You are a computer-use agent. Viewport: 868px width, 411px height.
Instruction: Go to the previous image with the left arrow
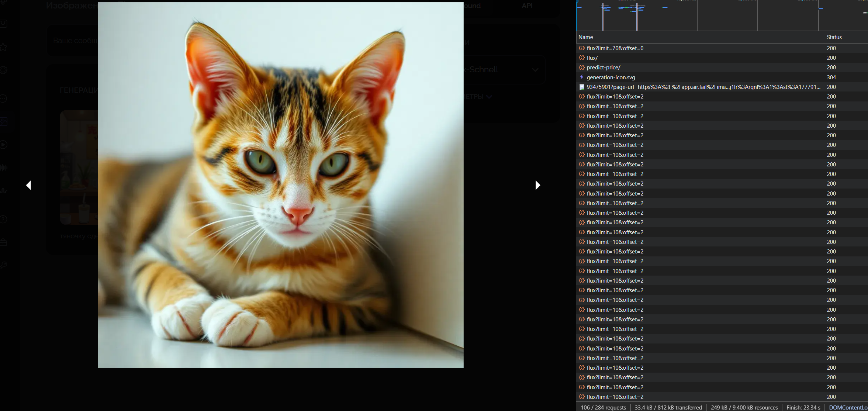[28, 185]
